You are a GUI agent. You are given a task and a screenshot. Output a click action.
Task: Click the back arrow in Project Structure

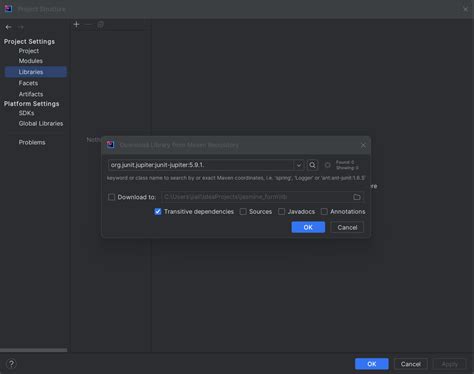coord(9,27)
